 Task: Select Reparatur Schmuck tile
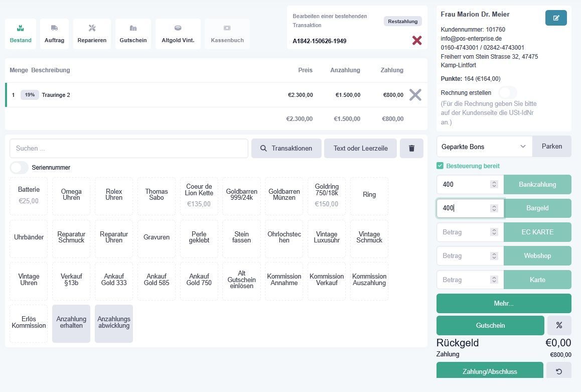click(x=71, y=238)
